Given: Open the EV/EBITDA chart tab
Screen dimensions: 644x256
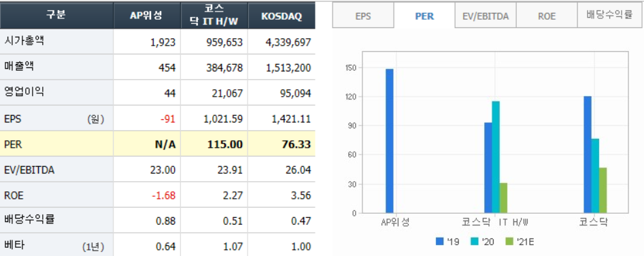Looking at the screenshot, I should click(486, 16).
